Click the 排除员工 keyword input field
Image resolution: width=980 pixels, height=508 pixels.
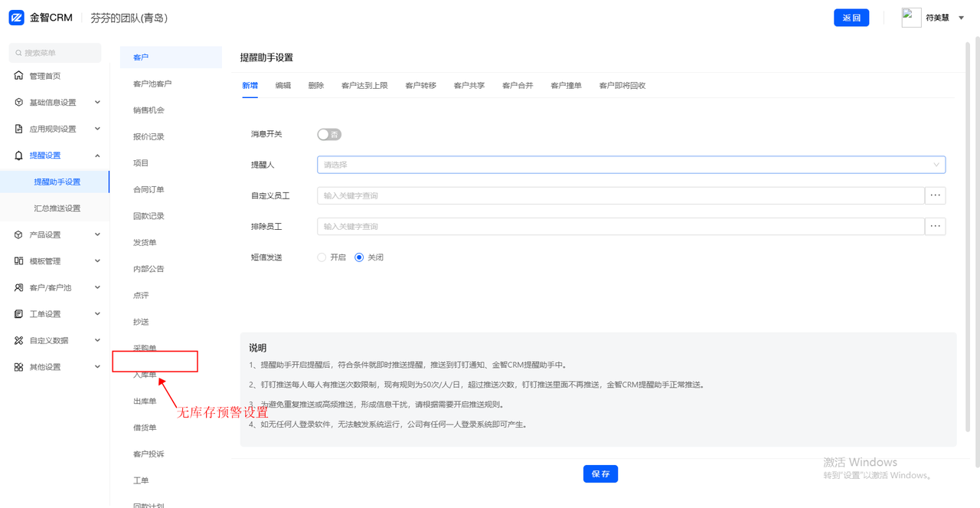pyautogui.click(x=621, y=226)
